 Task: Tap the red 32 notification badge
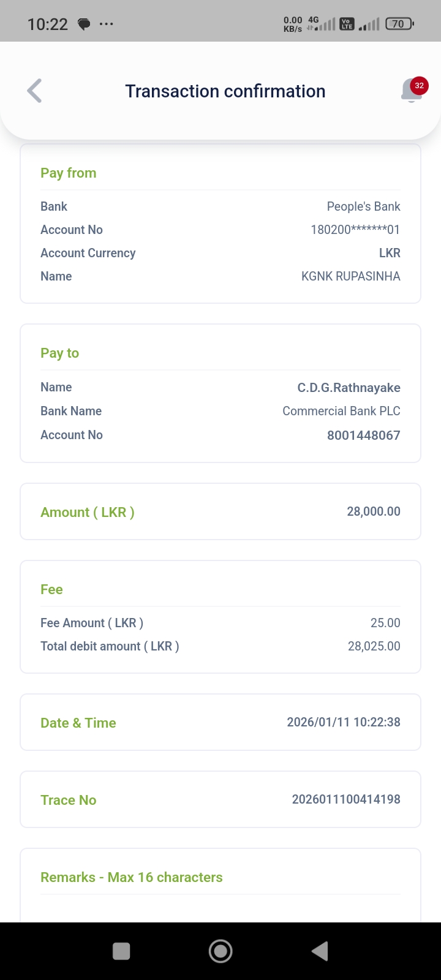coord(419,86)
